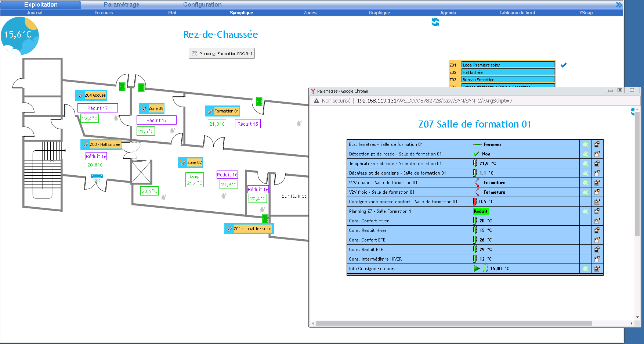Image resolution: width=644 pixels, height=344 pixels.
Task: Click the air conditioner icon below Hall Entrée
Action: tap(97, 178)
